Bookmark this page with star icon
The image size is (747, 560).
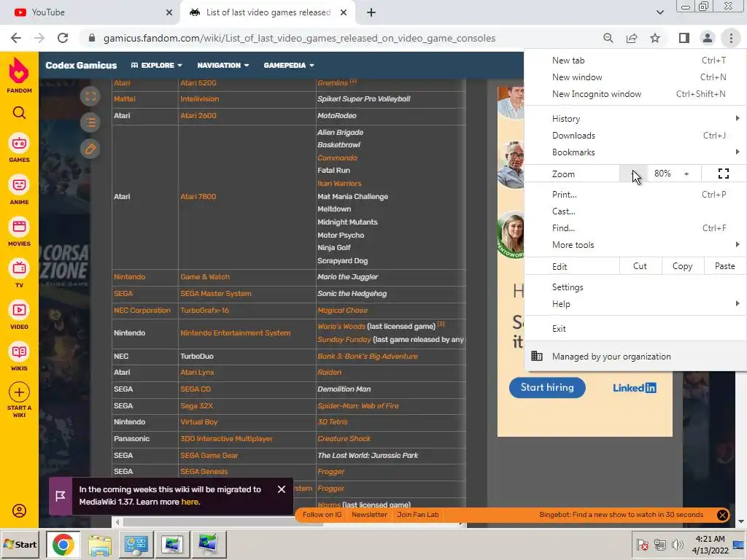click(x=655, y=38)
